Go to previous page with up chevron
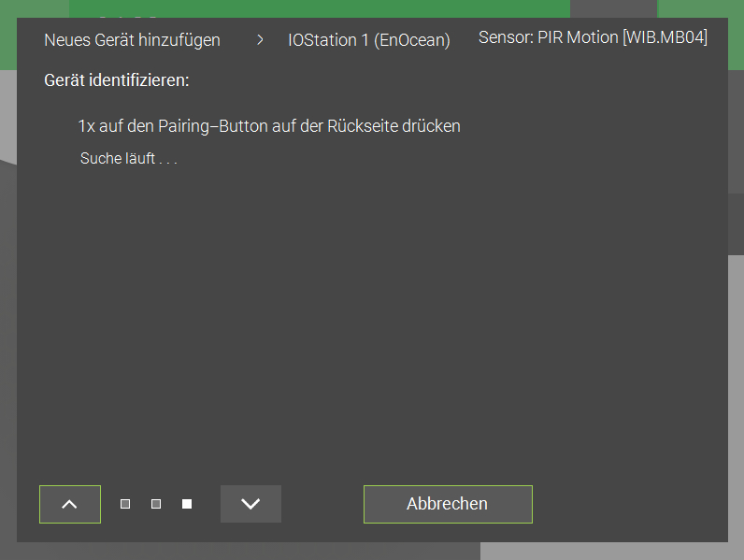Viewport: 744px width, 560px height. (x=70, y=504)
